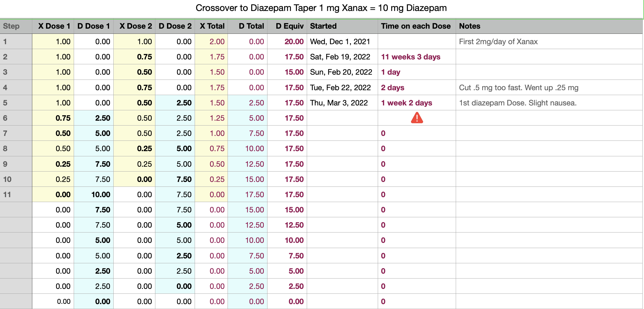Select D Equiv cell '12.50'
The height and width of the screenshot is (309, 644).
tap(287, 225)
